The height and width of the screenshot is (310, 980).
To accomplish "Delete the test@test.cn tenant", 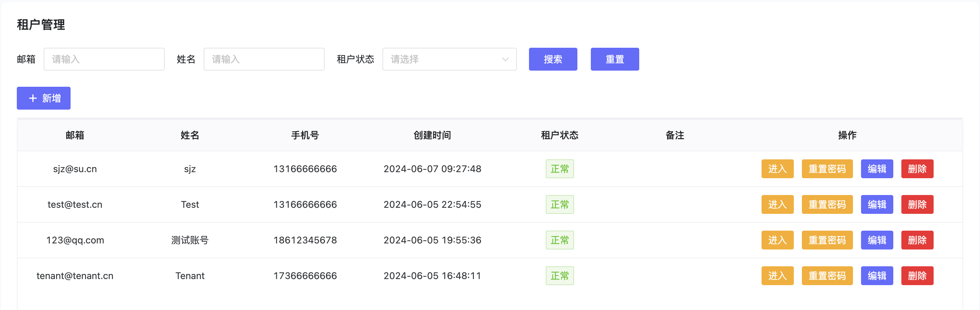I will (x=917, y=204).
